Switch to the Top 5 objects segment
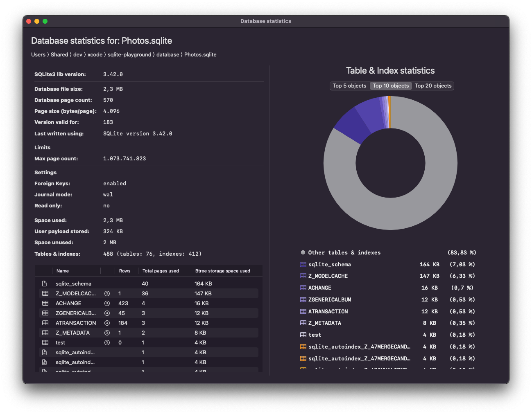 coord(349,85)
